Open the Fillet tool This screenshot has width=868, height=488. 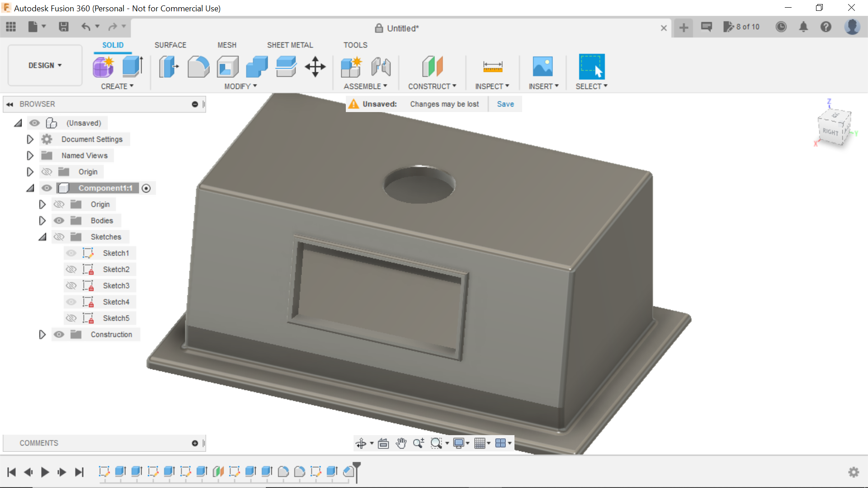(198, 66)
